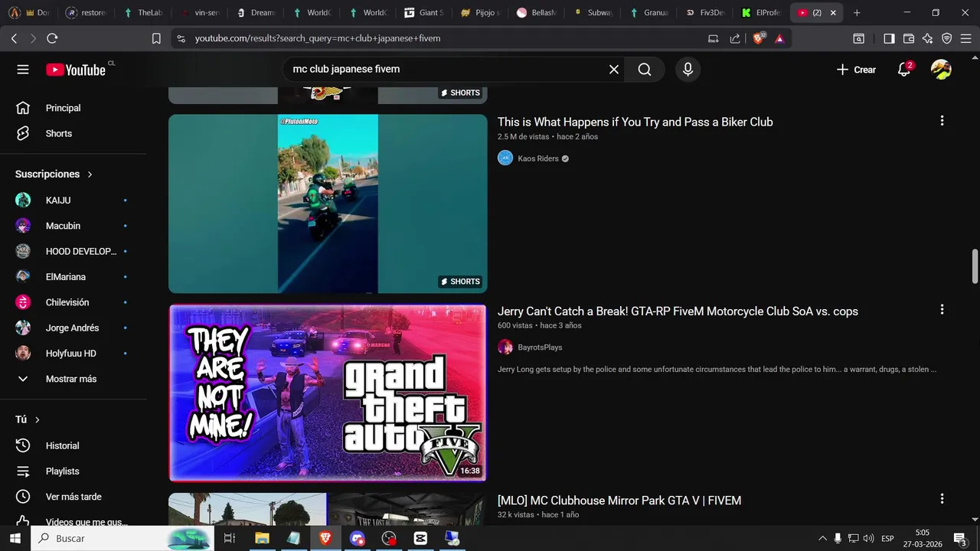Reload the page
The width and height of the screenshot is (980, 551).
52,38
